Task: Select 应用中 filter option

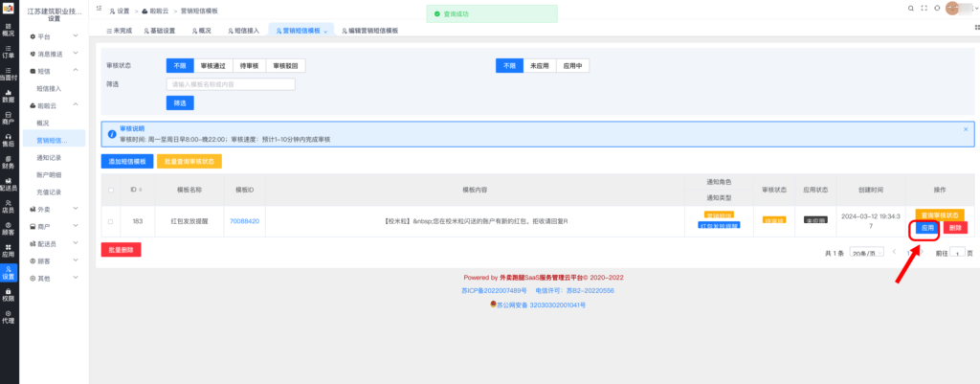Action: [x=572, y=66]
